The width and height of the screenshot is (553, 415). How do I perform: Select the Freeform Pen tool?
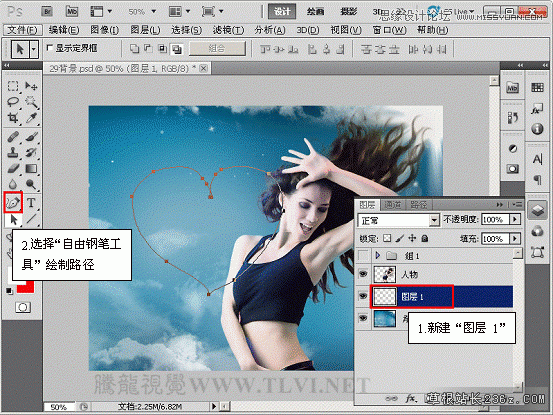13,202
